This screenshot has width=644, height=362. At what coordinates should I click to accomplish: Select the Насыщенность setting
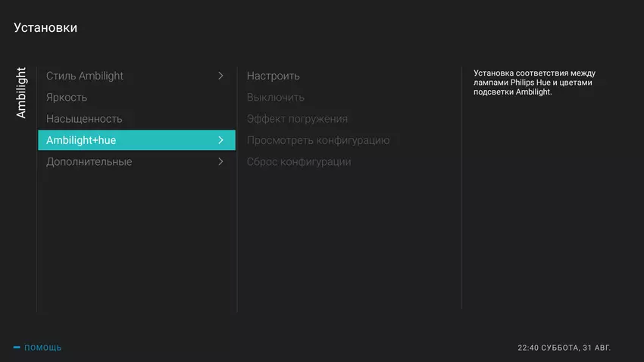[84, 119]
